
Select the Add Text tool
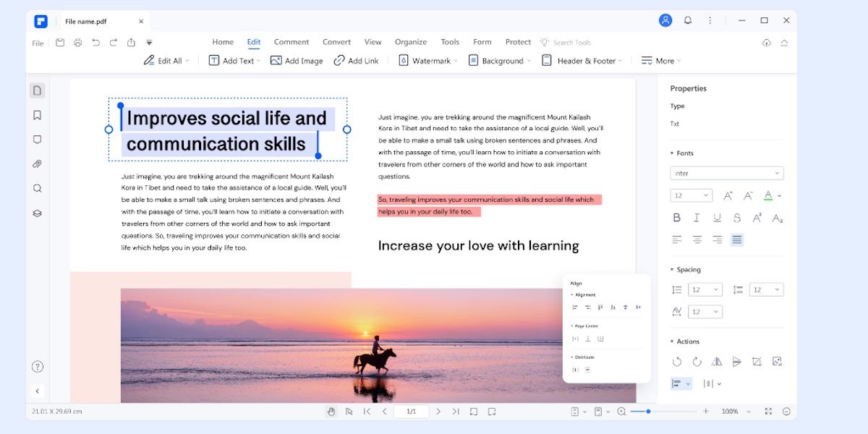tap(233, 61)
